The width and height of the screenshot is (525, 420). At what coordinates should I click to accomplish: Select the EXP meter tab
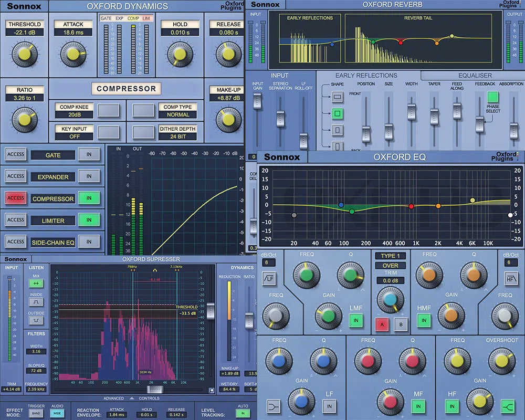[x=120, y=18]
